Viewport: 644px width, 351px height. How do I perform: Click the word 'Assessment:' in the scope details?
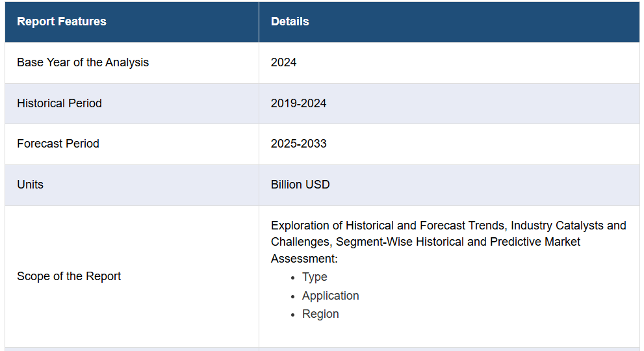(304, 259)
